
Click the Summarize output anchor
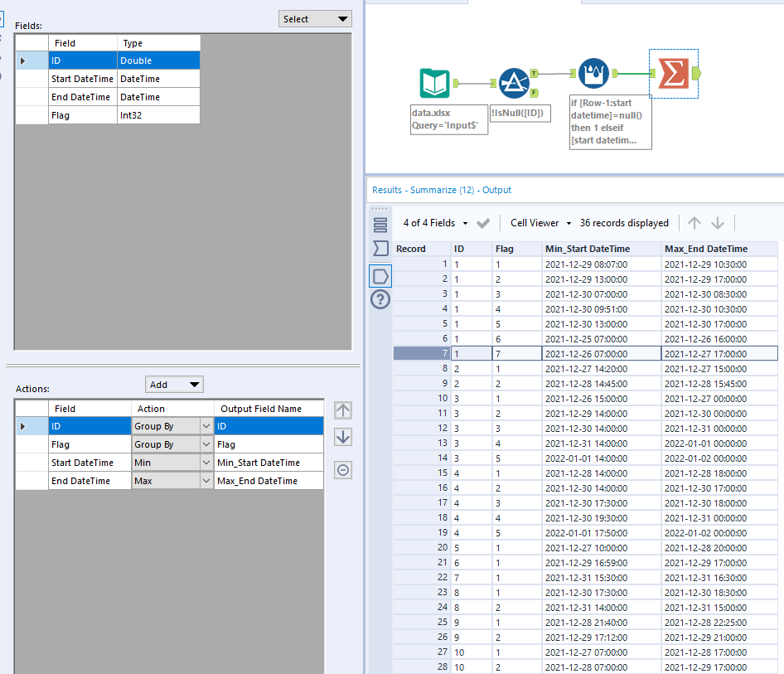696,74
